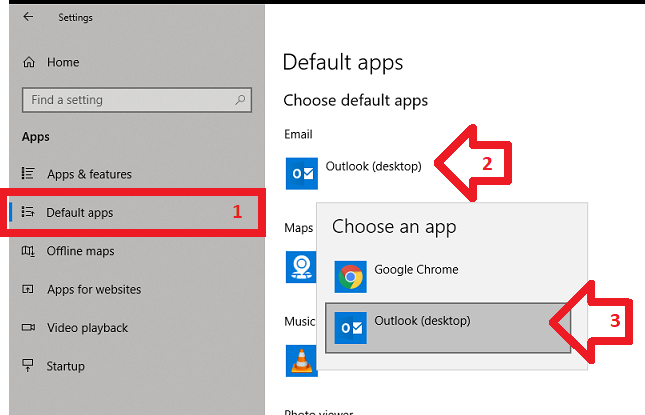The image size is (645, 415).
Task: Click the Email category label
Action: [x=298, y=134]
